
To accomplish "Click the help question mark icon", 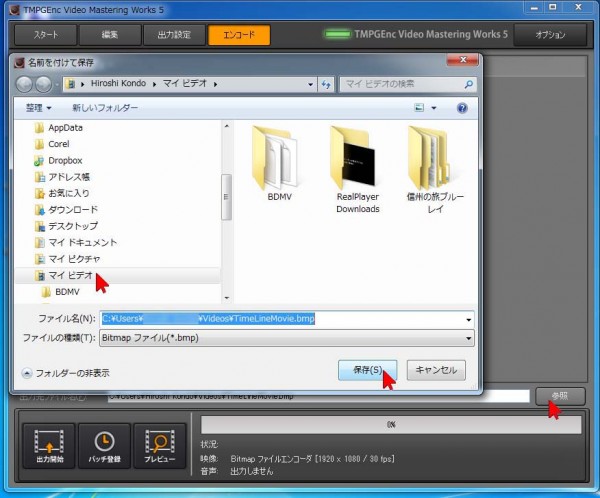I will 462,108.
